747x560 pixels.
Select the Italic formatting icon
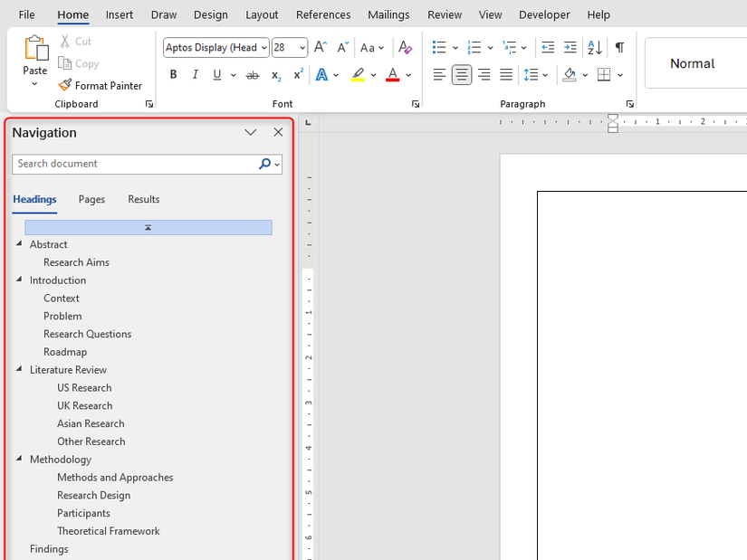194,74
